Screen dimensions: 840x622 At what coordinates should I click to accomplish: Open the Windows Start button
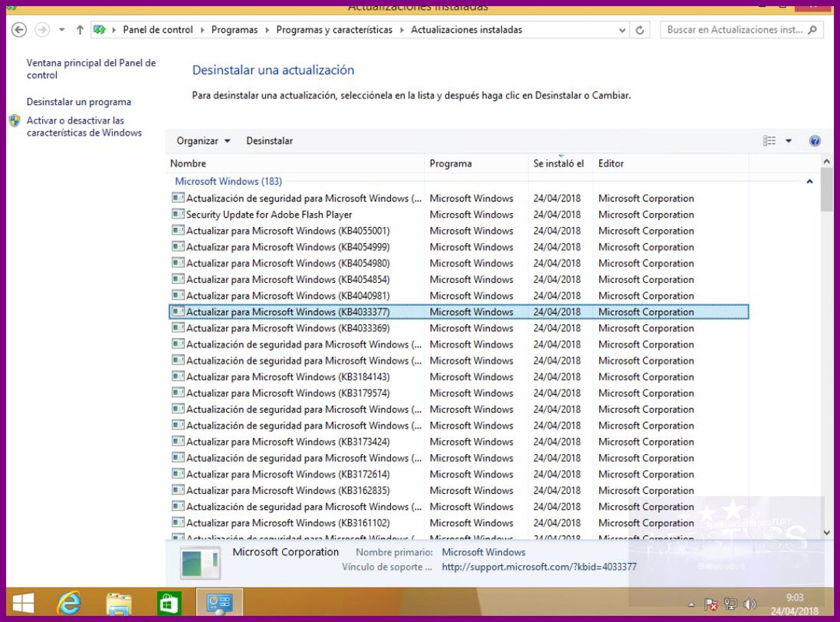coord(23,604)
